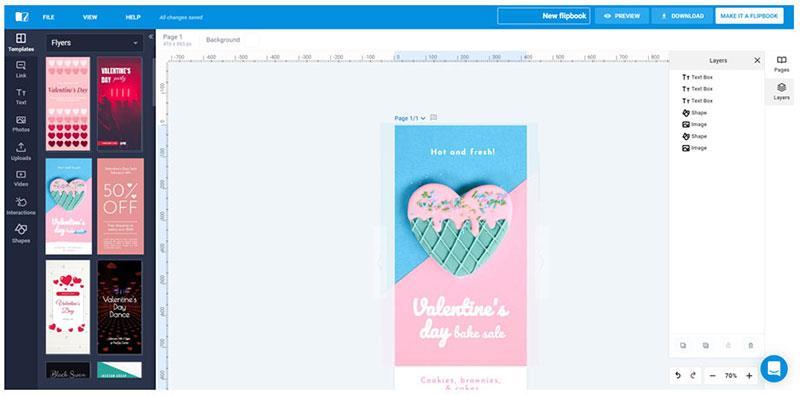The height and width of the screenshot is (395, 800).
Task: Send the selected layer backward
Action: pyautogui.click(x=706, y=345)
